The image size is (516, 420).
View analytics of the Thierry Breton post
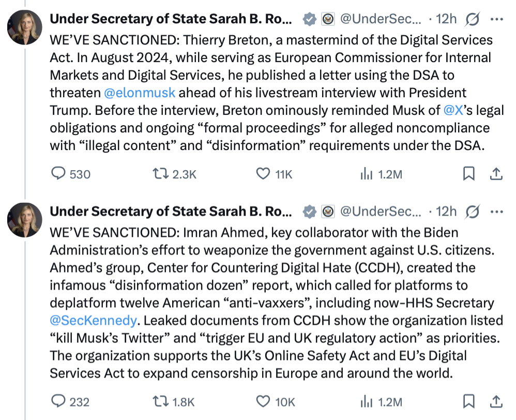pyautogui.click(x=366, y=174)
